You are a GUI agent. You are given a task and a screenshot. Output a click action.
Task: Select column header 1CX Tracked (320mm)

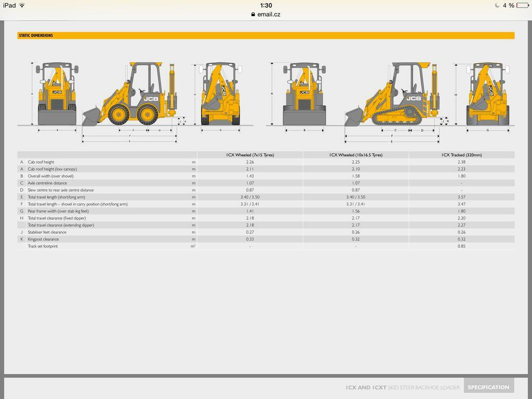462,155
